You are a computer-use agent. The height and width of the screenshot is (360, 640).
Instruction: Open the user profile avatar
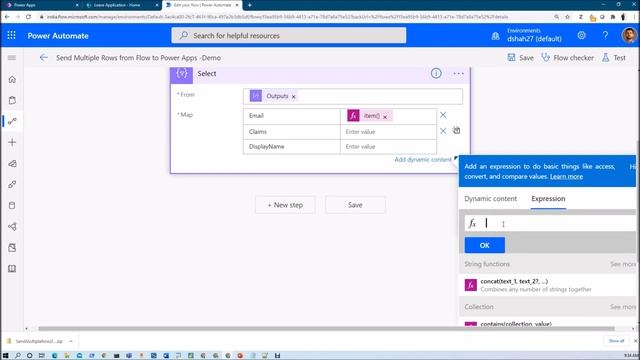[629, 35]
